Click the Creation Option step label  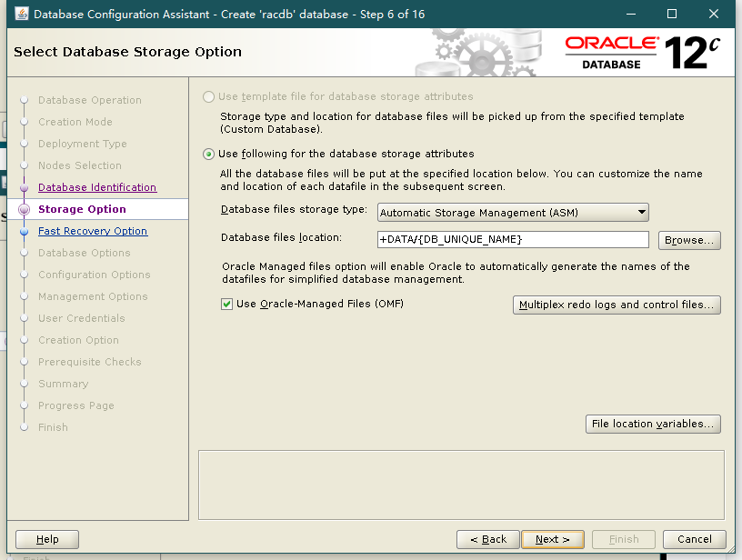(78, 340)
